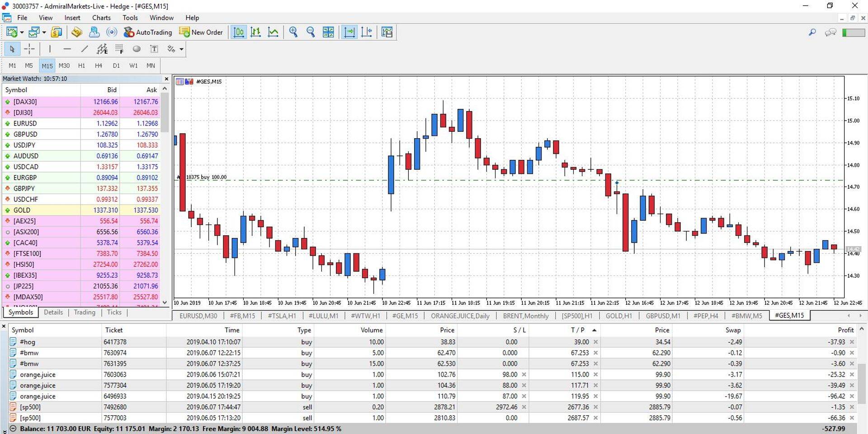Select EURUSD row in Market Watch
Image resolution: width=868 pixels, height=434 pixels.
pos(25,123)
